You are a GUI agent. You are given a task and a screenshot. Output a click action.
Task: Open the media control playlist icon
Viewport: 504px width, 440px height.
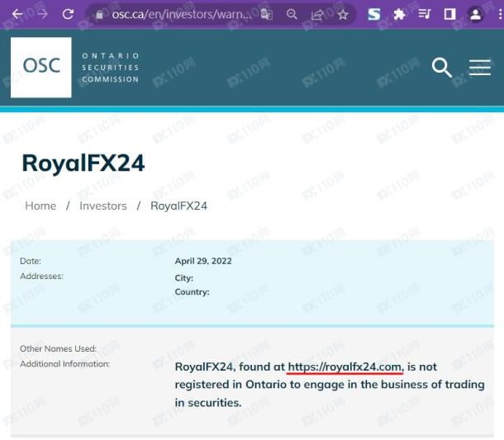point(425,15)
